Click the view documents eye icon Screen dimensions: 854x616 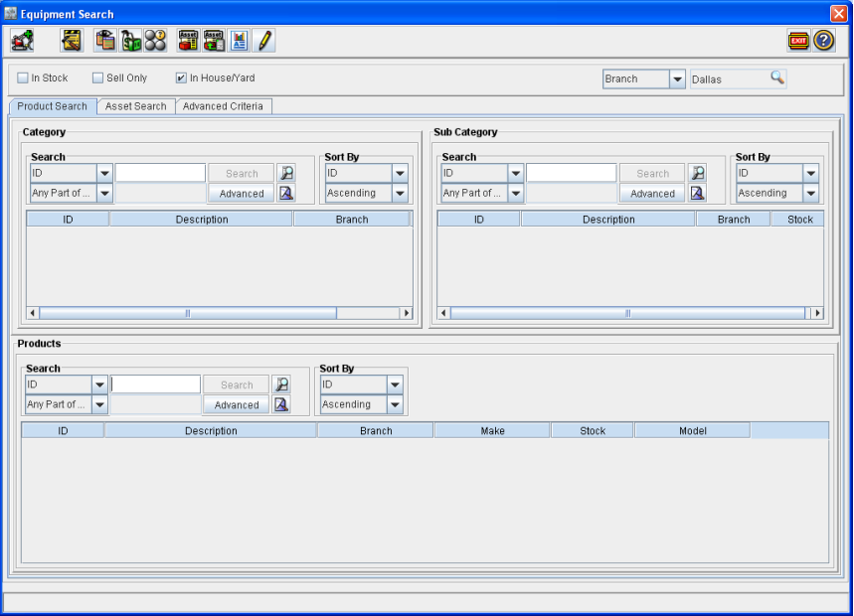pyautogui.click(x=105, y=41)
